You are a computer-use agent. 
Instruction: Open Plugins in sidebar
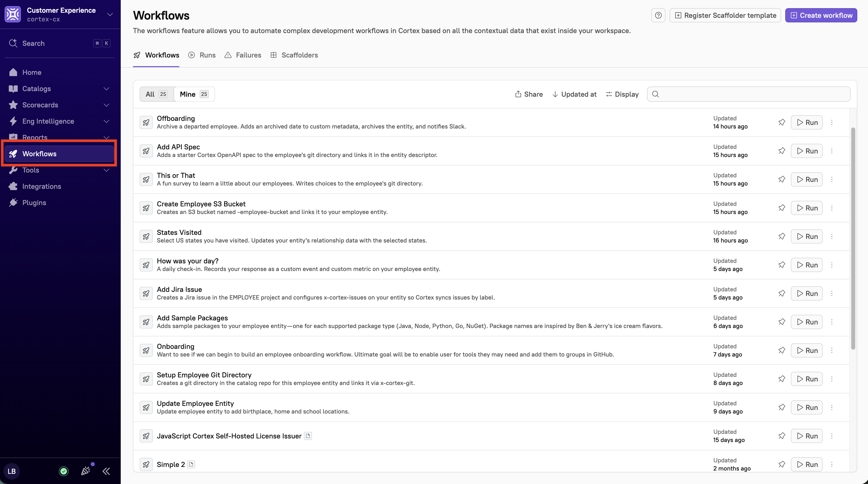[59, 203]
